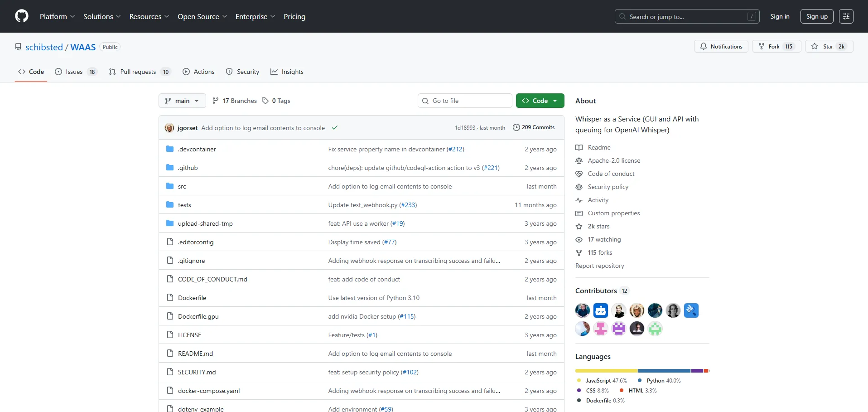868x412 pixels.
Task: Open 0 Tags page
Action: [276, 101]
